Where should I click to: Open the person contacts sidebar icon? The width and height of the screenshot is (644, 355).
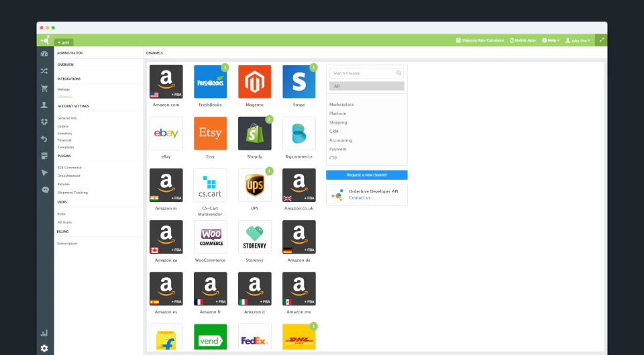pos(44,105)
